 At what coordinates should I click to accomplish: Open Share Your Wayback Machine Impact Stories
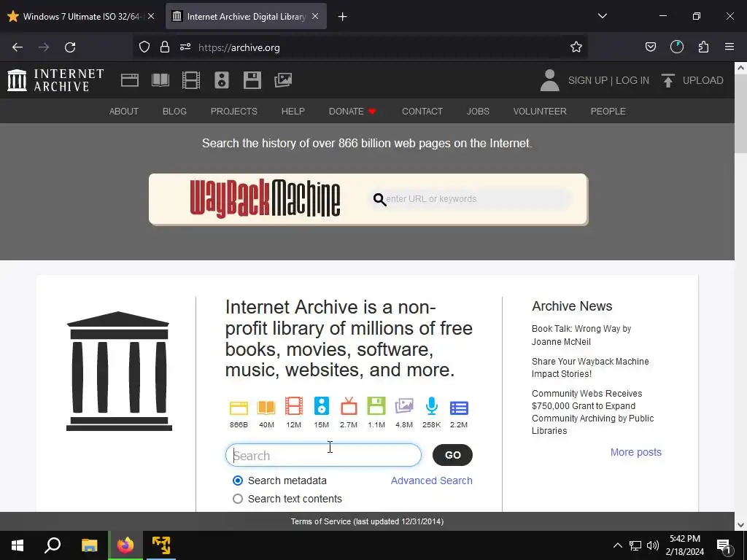point(590,367)
